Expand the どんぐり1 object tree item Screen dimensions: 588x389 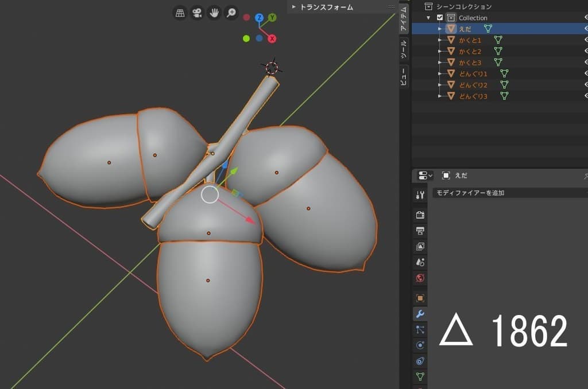point(440,74)
